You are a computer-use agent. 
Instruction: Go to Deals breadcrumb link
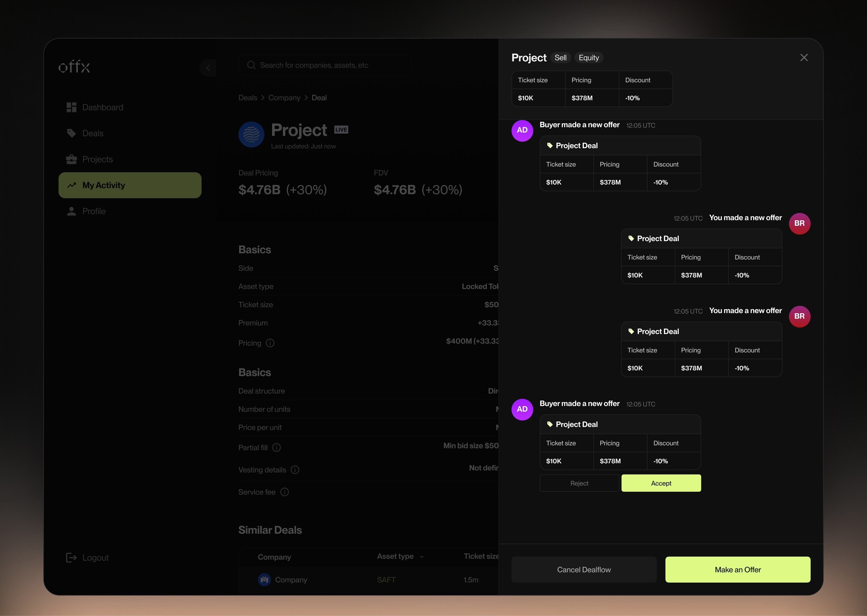pyautogui.click(x=247, y=98)
